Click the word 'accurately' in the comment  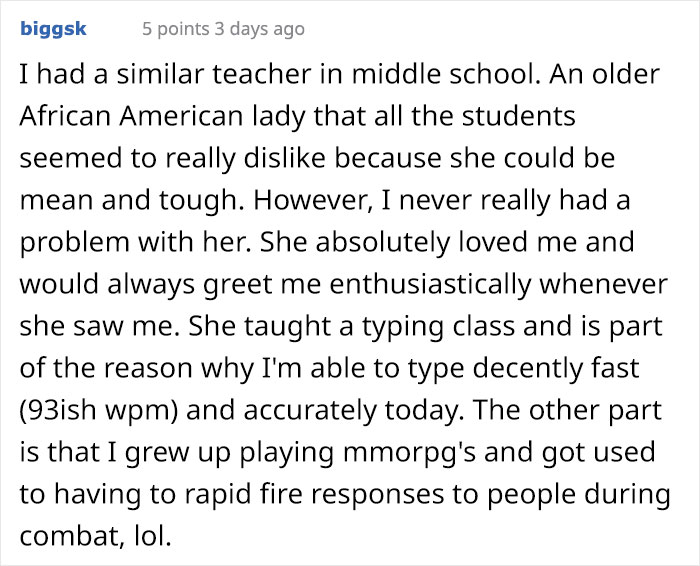[x=310, y=411]
